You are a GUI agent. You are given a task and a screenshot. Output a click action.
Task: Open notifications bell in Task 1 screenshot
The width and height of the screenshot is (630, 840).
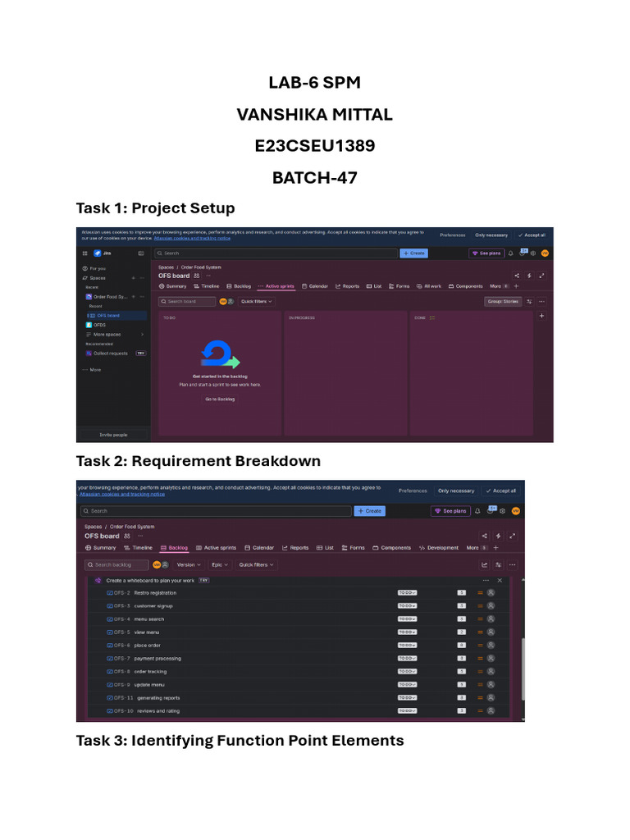pyautogui.click(x=510, y=253)
